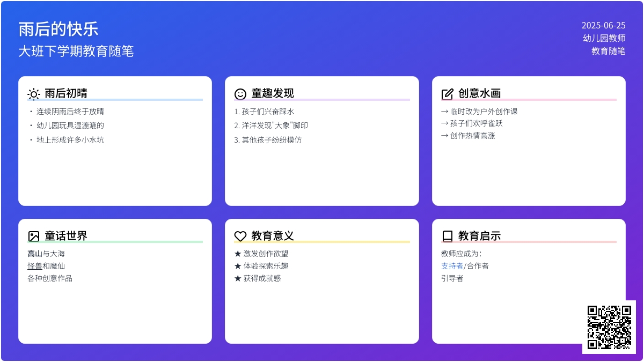This screenshot has height=362, width=644.
Task: Click the card heading 教育意义
Action: tap(273, 236)
